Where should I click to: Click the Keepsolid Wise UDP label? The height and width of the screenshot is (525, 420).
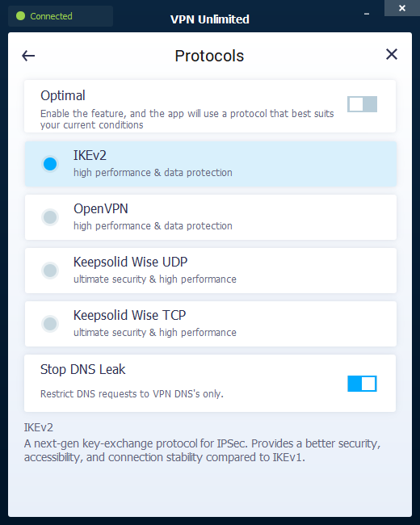click(x=130, y=262)
